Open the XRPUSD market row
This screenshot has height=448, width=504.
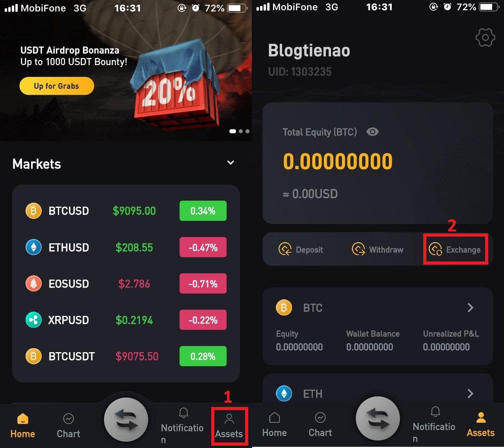click(x=126, y=320)
